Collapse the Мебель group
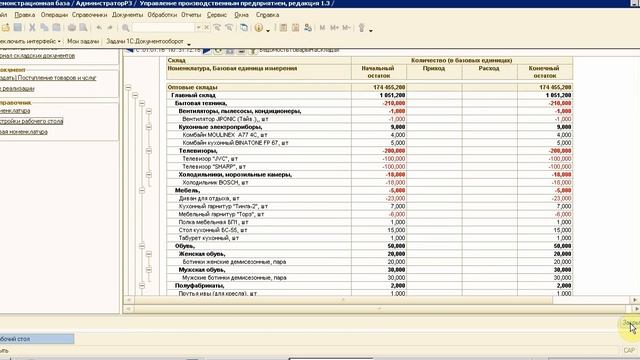Screen dimensions: 640x360 142,191
